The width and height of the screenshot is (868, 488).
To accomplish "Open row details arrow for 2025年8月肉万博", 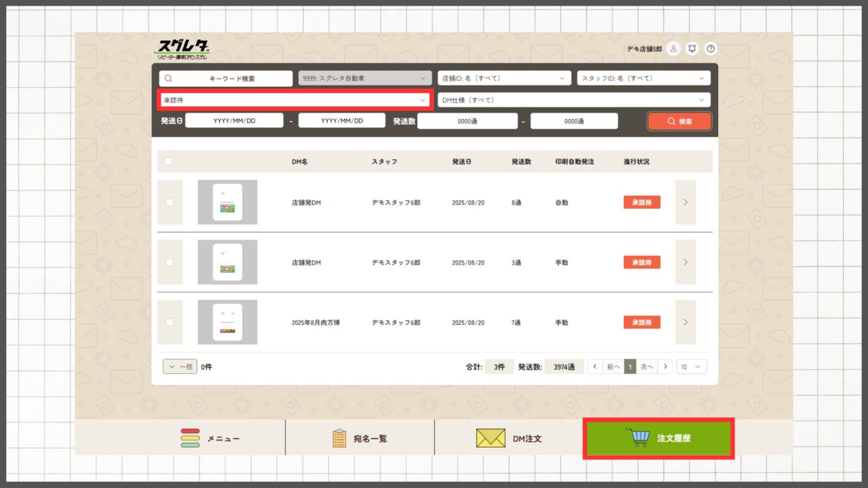I will coord(685,322).
